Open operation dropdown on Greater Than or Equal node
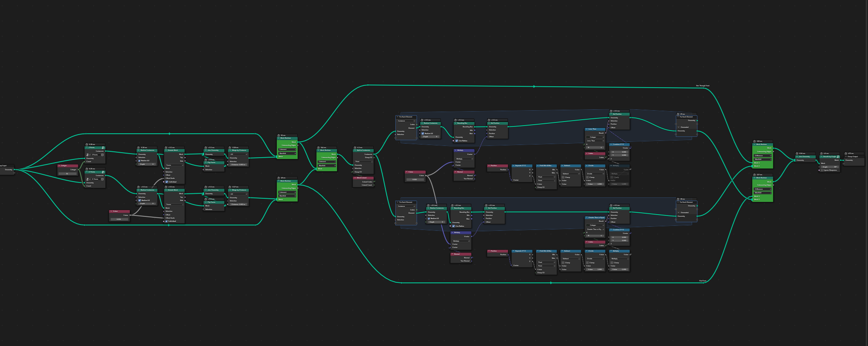Image resolution: width=868 pixels, height=346 pixels. [x=595, y=229]
